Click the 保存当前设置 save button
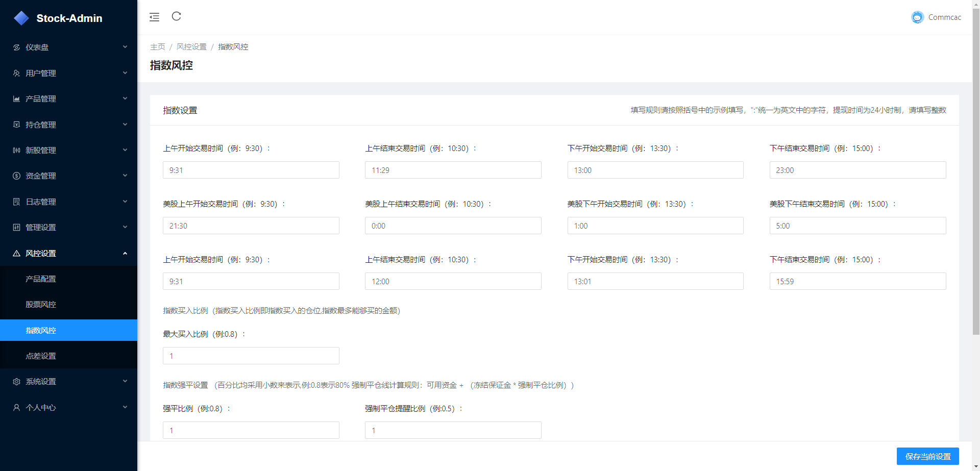The width and height of the screenshot is (980, 471). pyautogui.click(x=927, y=456)
